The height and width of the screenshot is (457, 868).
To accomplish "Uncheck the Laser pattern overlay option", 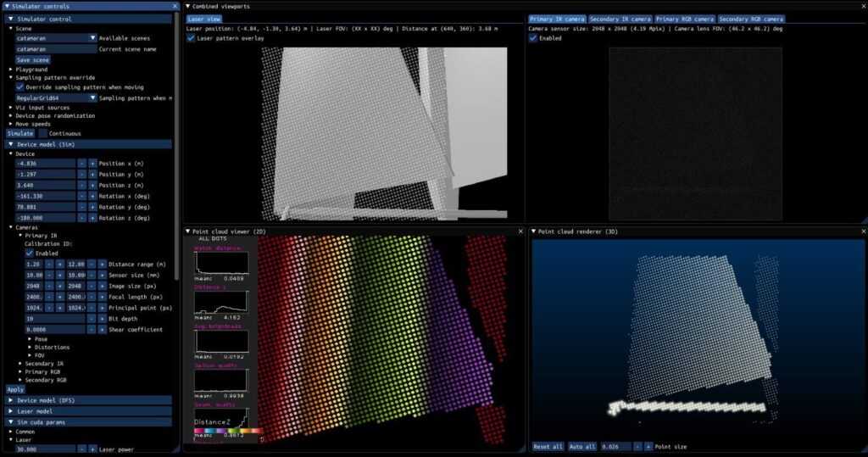I will 191,38.
